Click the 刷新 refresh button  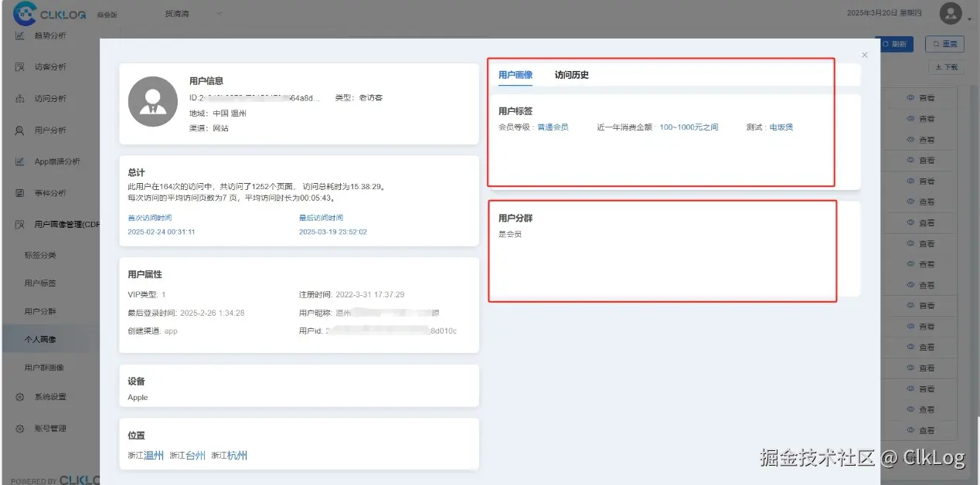click(x=894, y=44)
